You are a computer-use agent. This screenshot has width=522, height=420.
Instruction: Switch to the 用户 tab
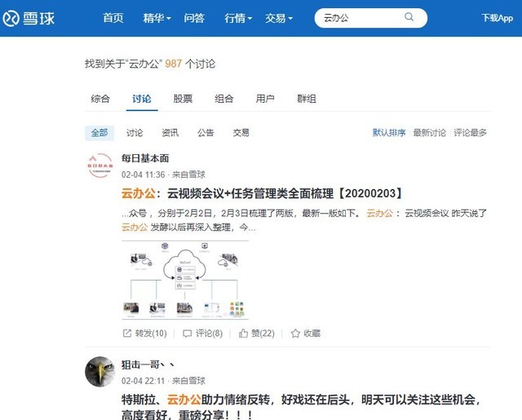click(x=265, y=99)
